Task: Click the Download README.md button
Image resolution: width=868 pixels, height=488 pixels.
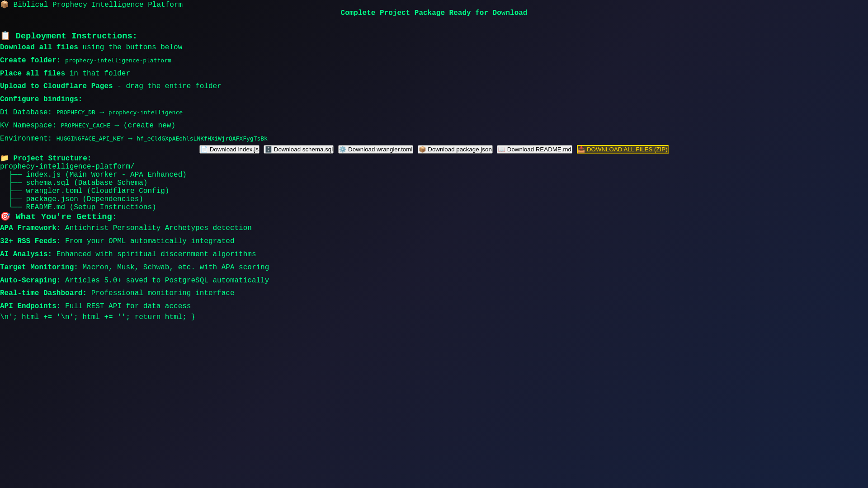Action: pyautogui.click(x=534, y=150)
